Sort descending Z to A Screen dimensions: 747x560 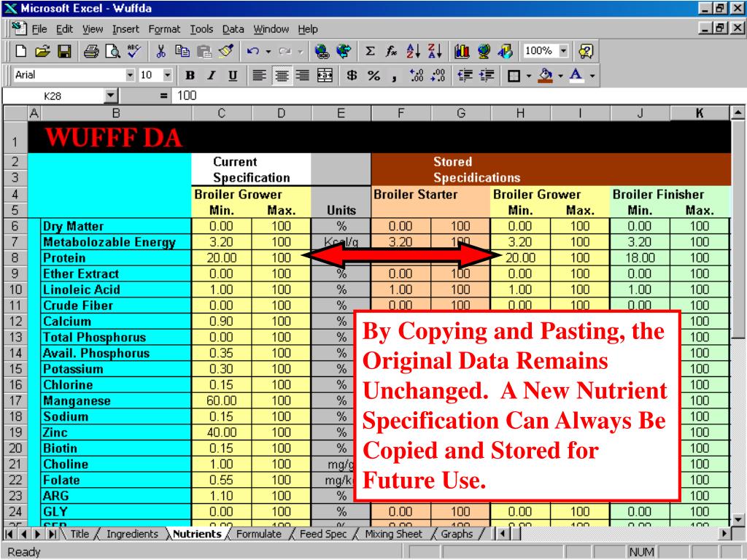435,51
